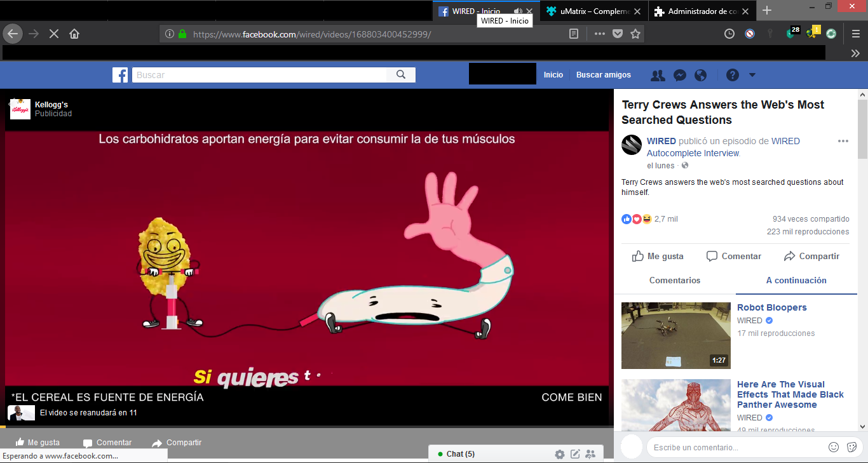The image size is (868, 463).
Task: Click the Facebook logo
Action: pyautogui.click(x=120, y=75)
